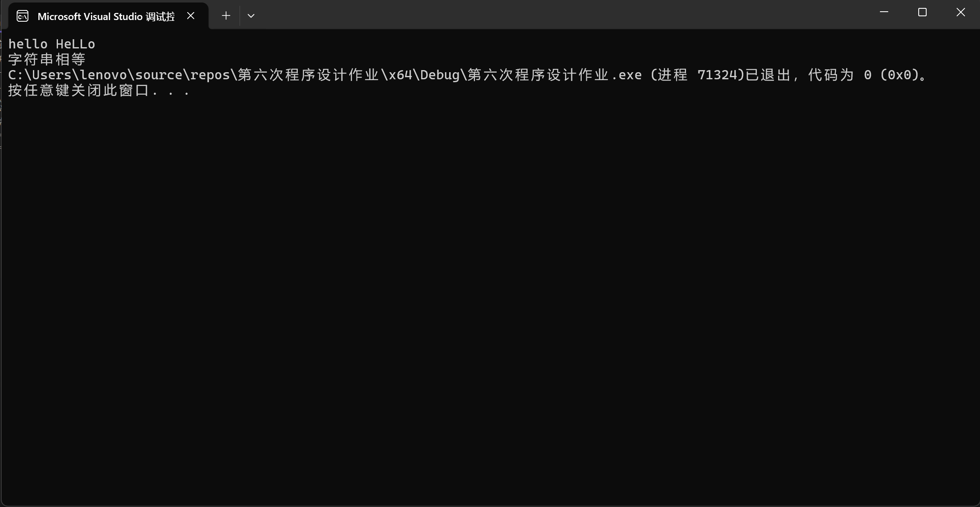Viewport: 980px width, 507px height.
Task: Open a new tab with the plus button
Action: [x=226, y=16]
